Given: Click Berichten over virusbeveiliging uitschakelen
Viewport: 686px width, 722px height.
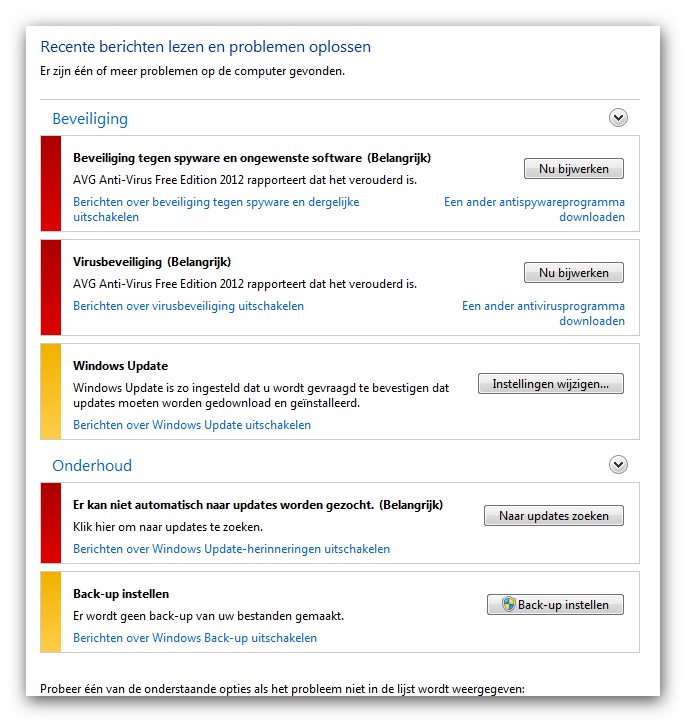Looking at the screenshot, I should [188, 306].
